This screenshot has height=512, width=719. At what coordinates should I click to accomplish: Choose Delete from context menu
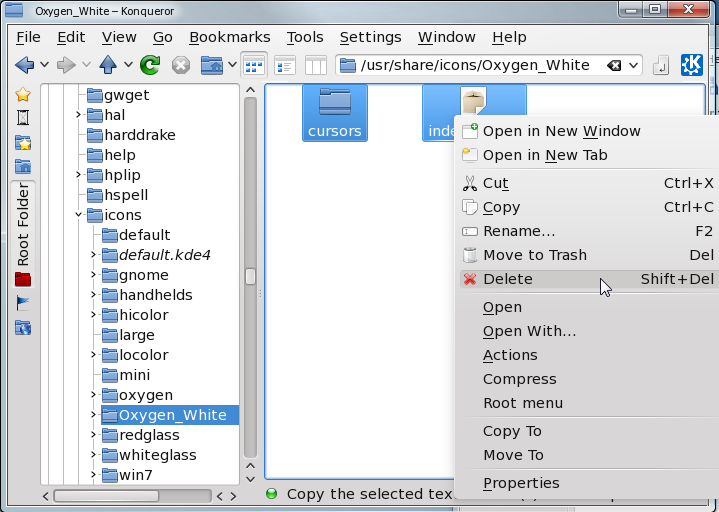click(x=589, y=279)
